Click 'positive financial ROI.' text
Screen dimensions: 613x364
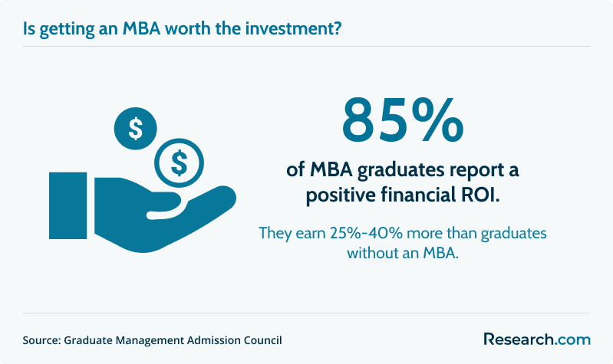tap(403, 195)
